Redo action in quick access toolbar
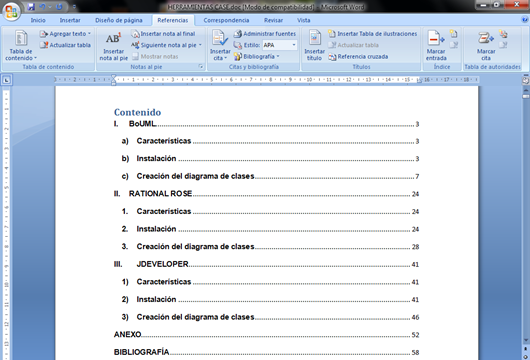 click(x=59, y=6)
